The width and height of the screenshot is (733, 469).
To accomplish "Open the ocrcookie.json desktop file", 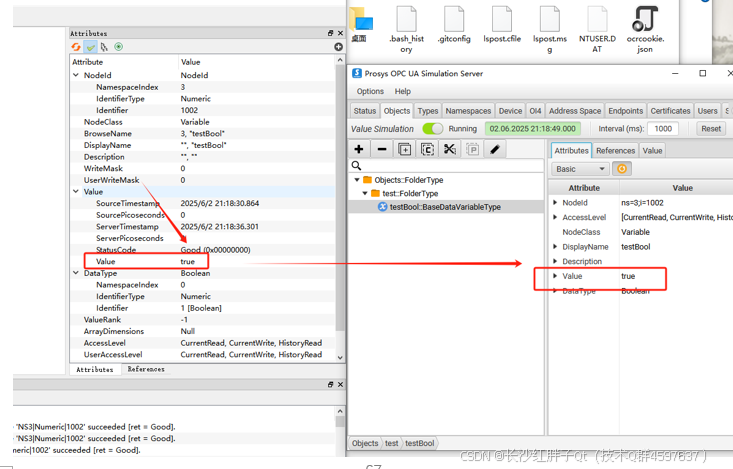I will pos(644,30).
